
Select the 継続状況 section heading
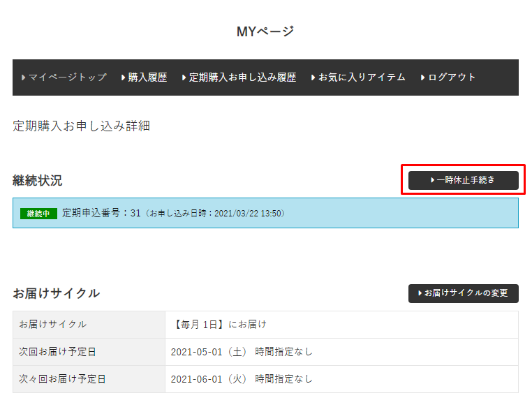(37, 181)
